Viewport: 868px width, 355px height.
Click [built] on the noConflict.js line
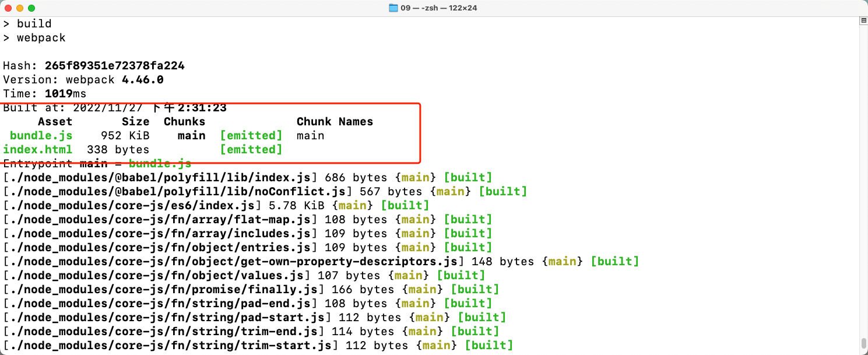[503, 192]
